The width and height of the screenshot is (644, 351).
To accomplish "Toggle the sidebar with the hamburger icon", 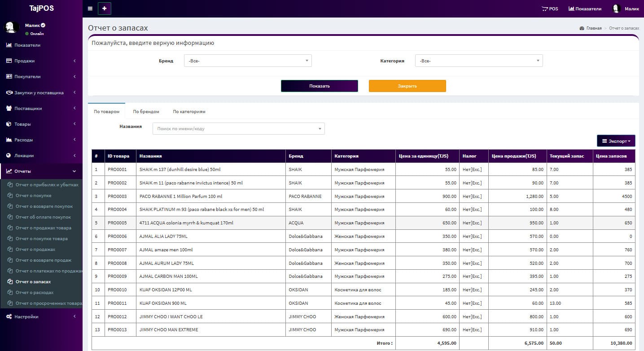I will point(90,9).
